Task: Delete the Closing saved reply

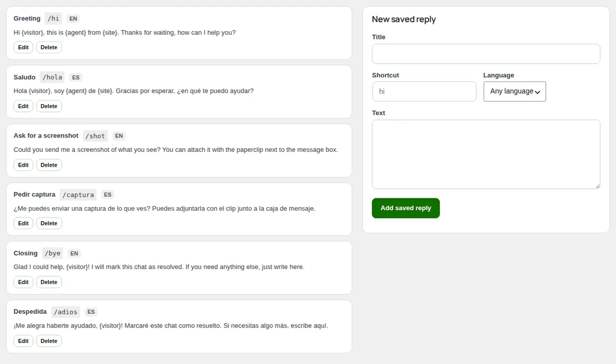Action: (49, 282)
